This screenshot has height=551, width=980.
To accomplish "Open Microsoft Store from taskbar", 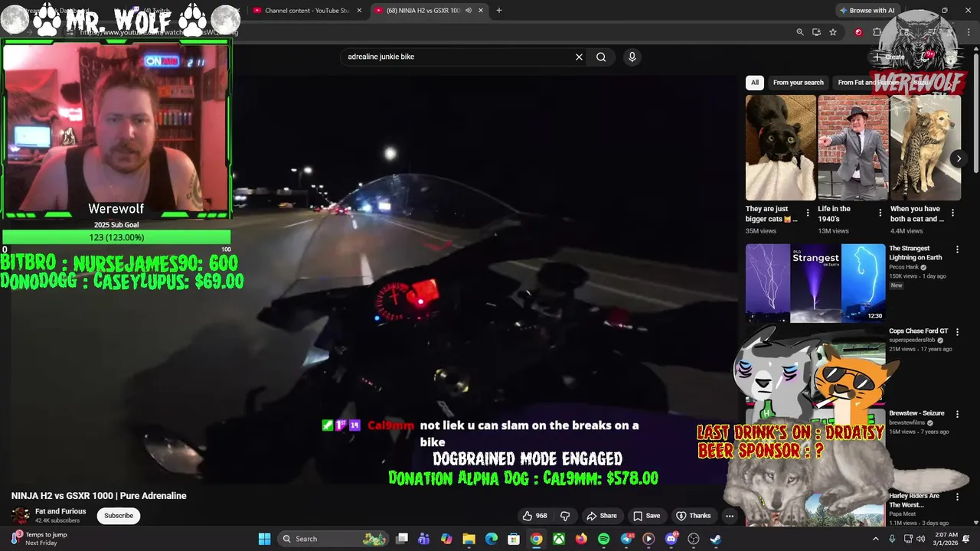I will click(514, 539).
